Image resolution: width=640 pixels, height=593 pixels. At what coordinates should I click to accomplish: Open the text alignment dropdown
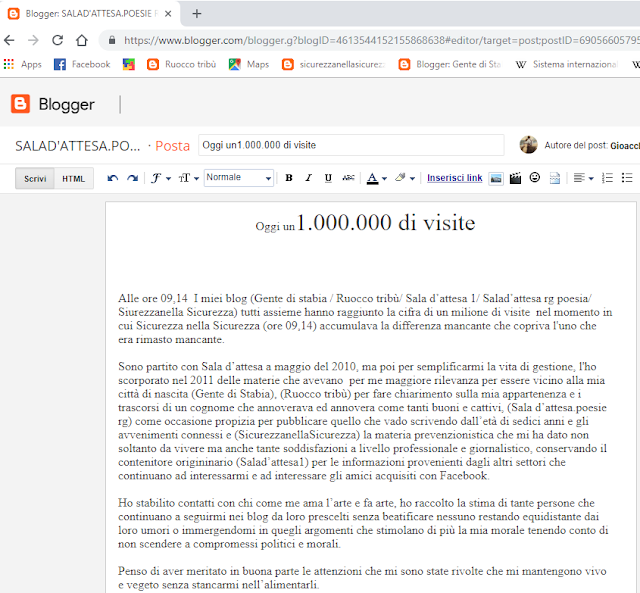click(x=583, y=178)
